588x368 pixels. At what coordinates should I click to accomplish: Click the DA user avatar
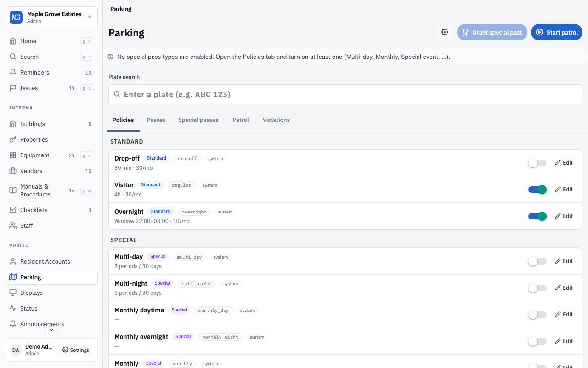[x=16, y=350]
